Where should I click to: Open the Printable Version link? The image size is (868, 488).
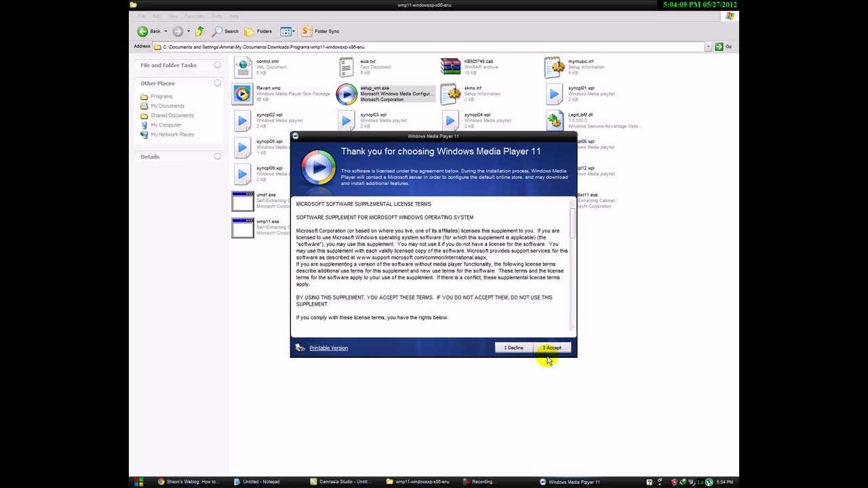328,348
